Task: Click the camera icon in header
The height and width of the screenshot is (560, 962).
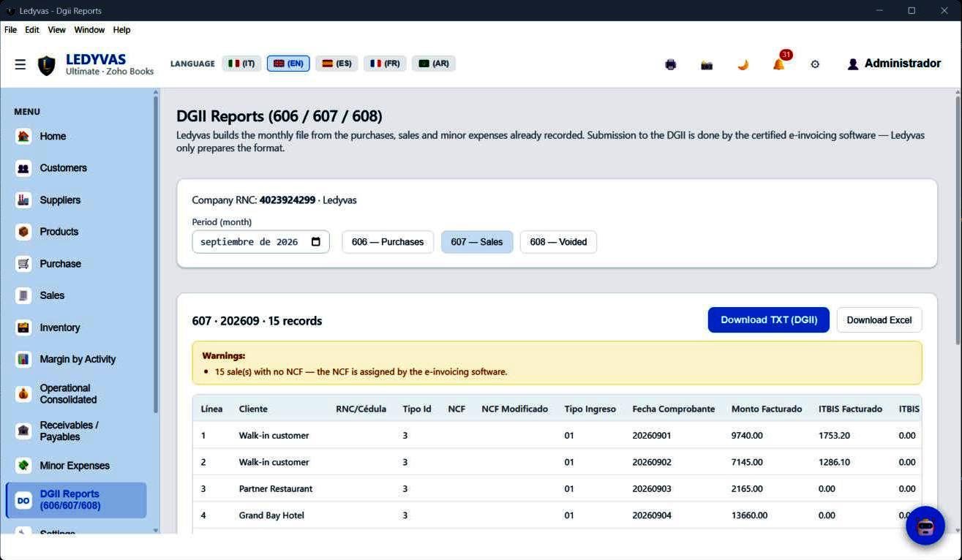Action: click(x=707, y=64)
